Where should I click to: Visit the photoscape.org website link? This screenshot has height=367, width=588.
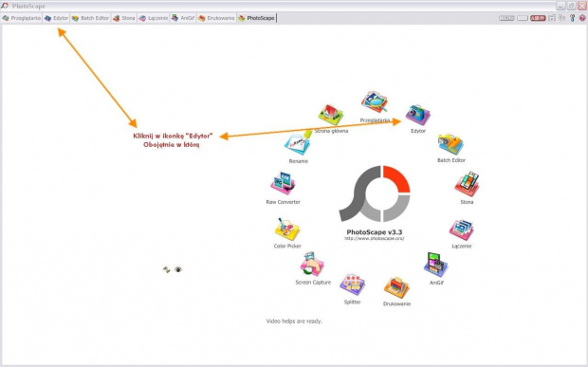click(x=375, y=238)
